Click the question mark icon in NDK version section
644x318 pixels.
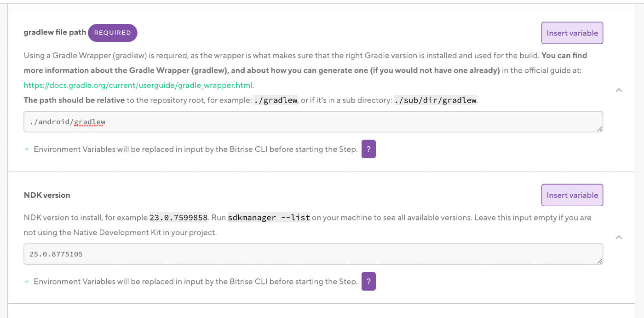(x=368, y=281)
